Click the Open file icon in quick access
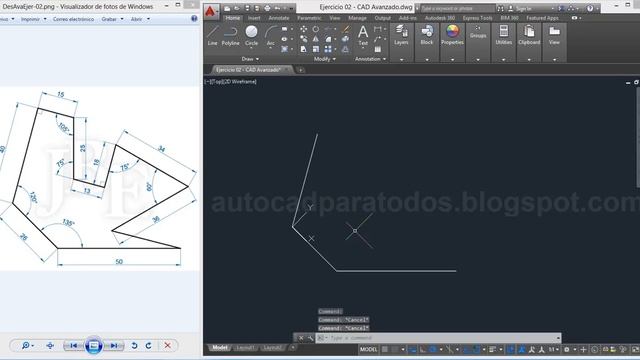The width and height of the screenshot is (640, 360). (x=237, y=8)
